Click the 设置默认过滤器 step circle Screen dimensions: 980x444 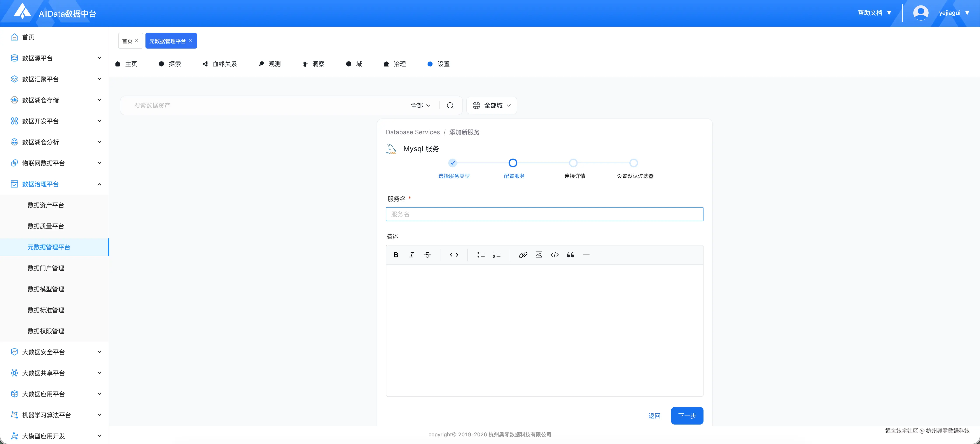pos(633,163)
